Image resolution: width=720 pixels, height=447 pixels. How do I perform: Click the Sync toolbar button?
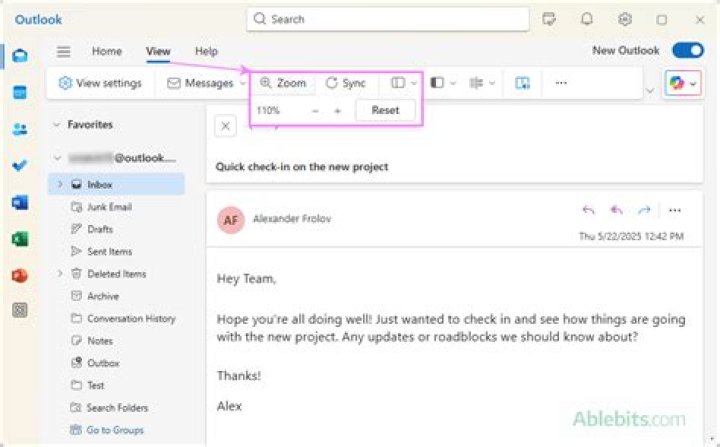click(346, 83)
